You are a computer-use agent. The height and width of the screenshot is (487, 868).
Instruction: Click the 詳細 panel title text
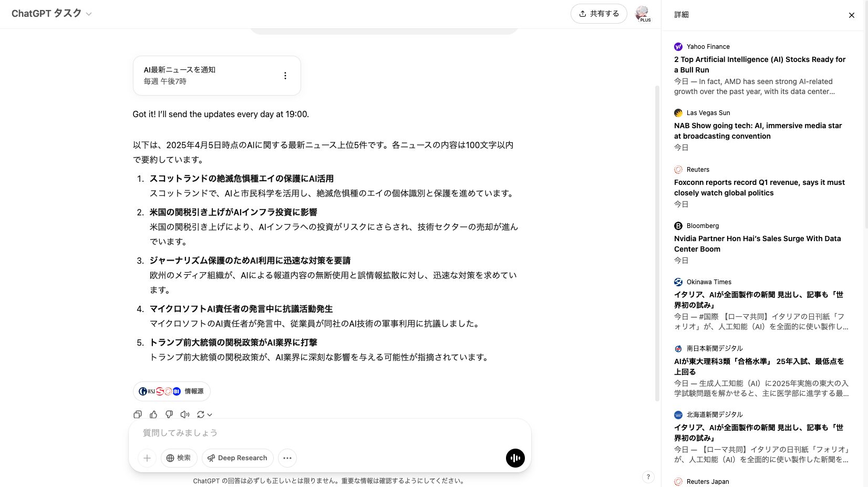pos(681,15)
